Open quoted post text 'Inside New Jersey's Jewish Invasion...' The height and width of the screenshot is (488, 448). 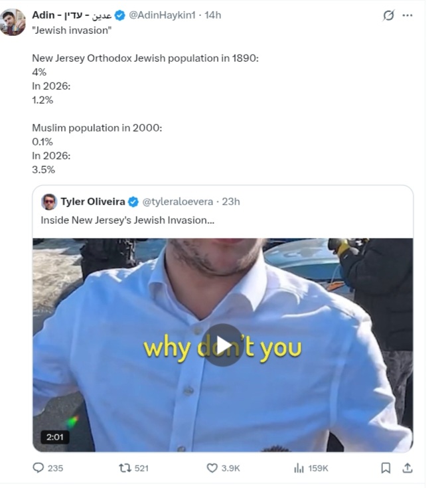tap(127, 220)
